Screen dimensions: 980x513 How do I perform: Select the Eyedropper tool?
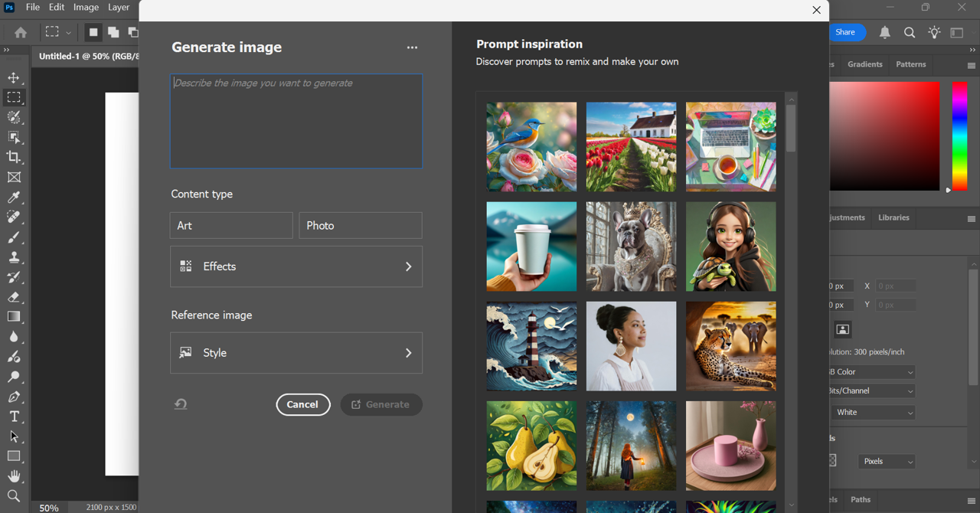(14, 198)
